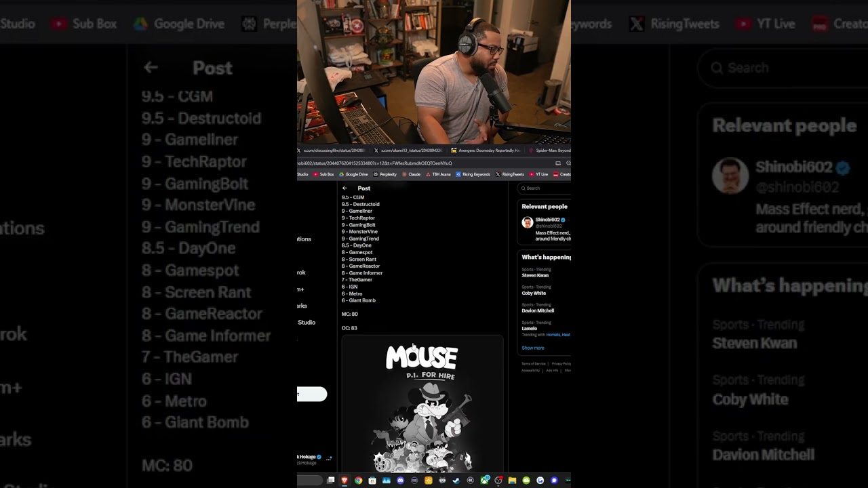Click the Hornets link under Lamelo
868x488 pixels.
(553, 335)
